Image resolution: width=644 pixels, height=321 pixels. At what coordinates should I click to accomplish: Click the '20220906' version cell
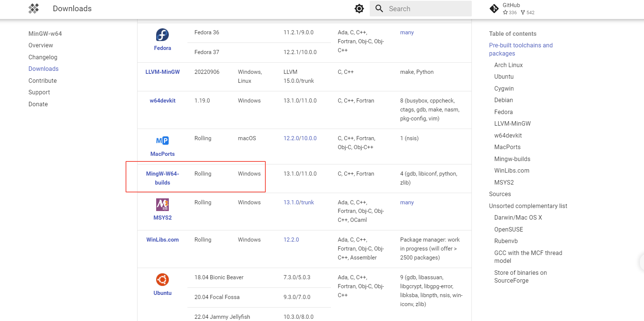click(207, 72)
